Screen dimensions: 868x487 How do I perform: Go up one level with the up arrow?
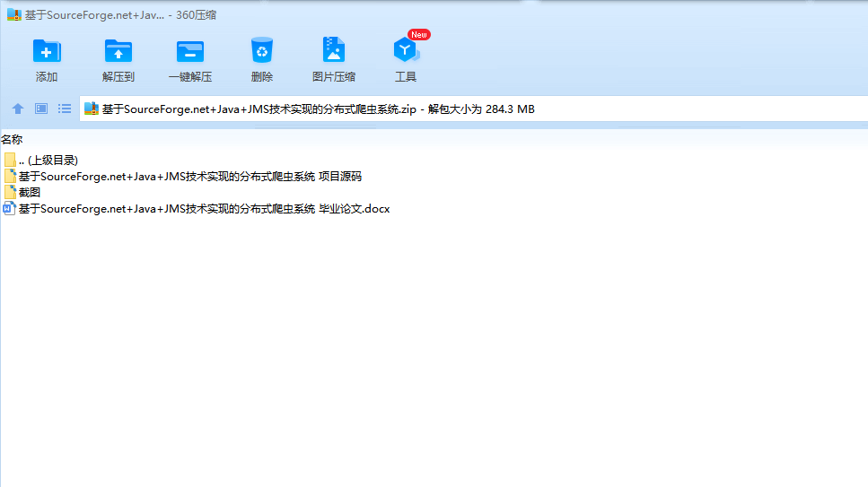pyautogui.click(x=18, y=109)
